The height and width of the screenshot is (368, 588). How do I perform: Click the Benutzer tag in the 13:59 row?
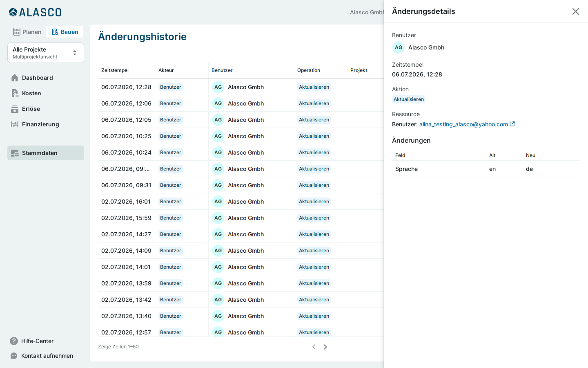pos(171,283)
